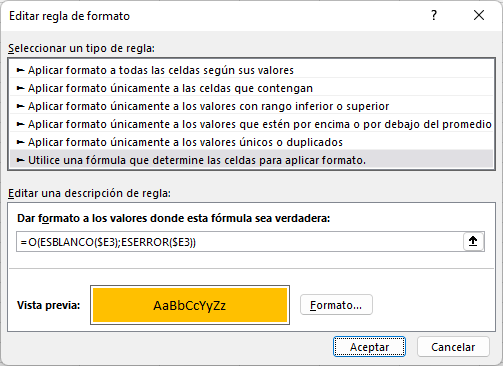
Task: Choose the 'por encima o por debajo del promedio' rule
Action: 251,124
